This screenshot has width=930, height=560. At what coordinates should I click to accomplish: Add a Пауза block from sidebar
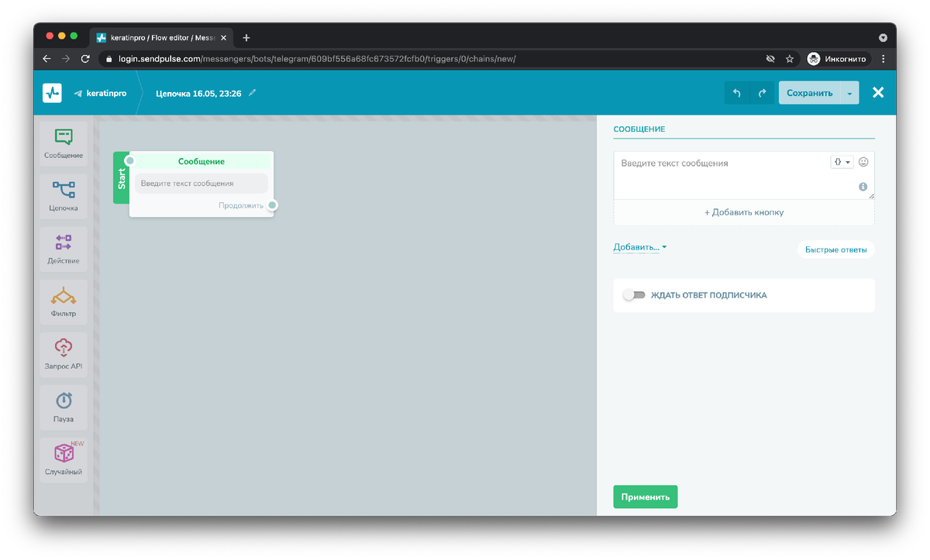point(64,407)
